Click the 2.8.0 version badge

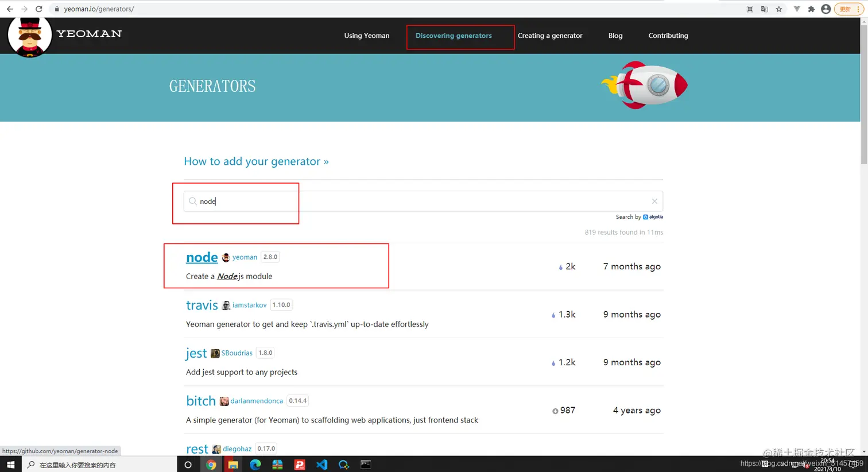tap(270, 257)
